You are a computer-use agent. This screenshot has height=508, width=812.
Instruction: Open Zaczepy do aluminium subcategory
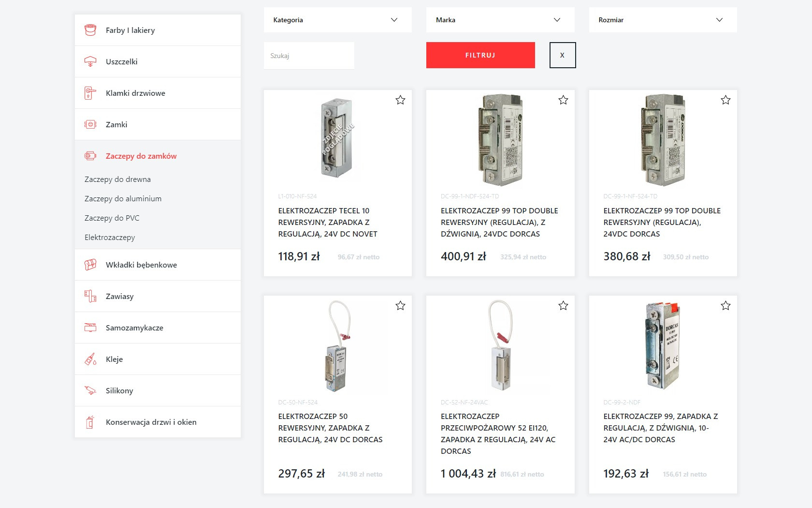point(123,198)
